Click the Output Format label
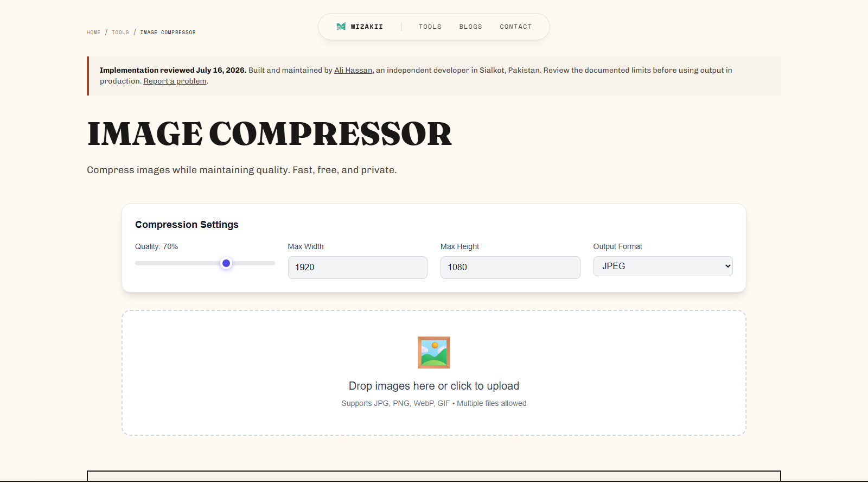 point(617,246)
